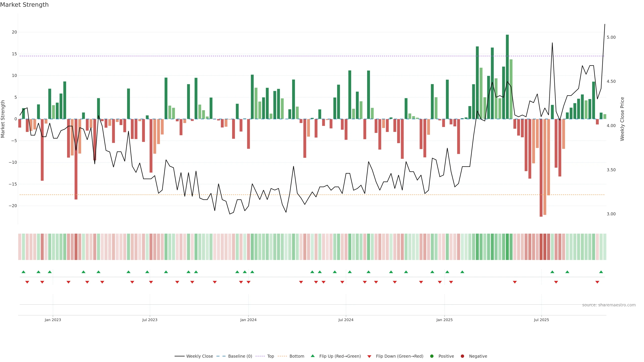Click the rightmost green flip-up triangle marker
The width and height of the screenshot is (644, 362).
[601, 272]
